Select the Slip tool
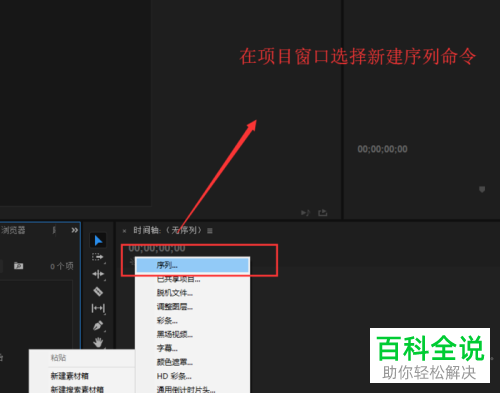This screenshot has height=393, width=500. [x=98, y=308]
